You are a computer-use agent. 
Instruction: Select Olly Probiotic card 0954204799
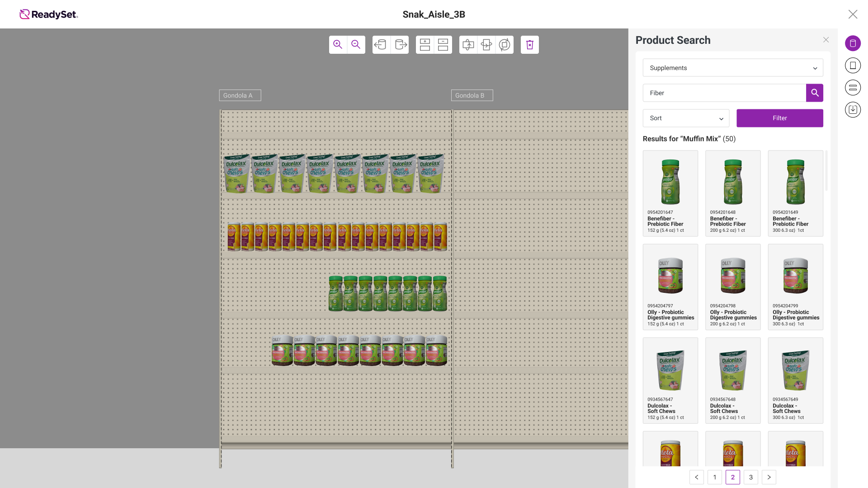coord(796,287)
